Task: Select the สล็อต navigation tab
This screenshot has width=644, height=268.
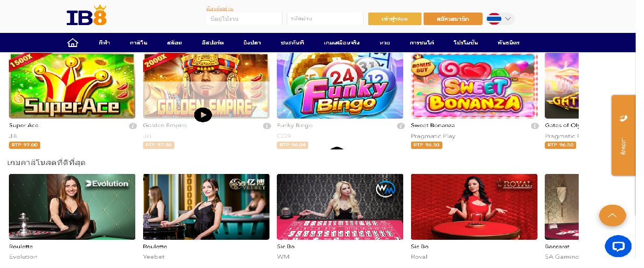Action: tap(174, 43)
